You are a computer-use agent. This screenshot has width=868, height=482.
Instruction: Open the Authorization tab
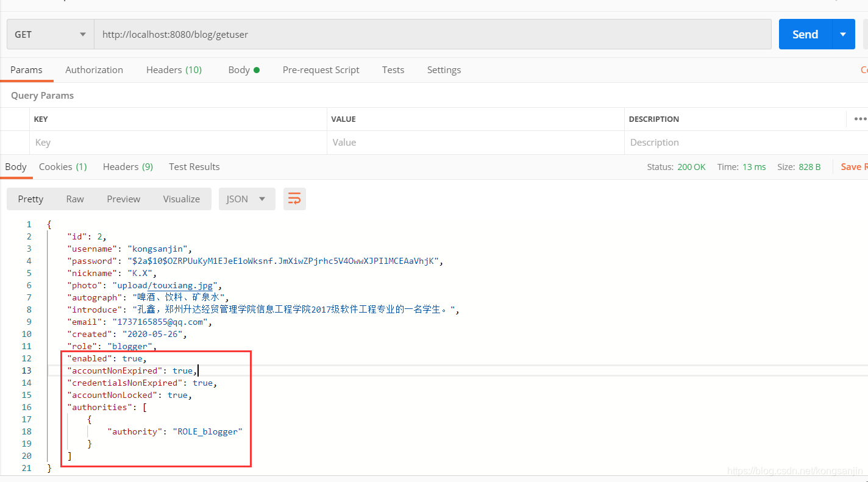[94, 70]
